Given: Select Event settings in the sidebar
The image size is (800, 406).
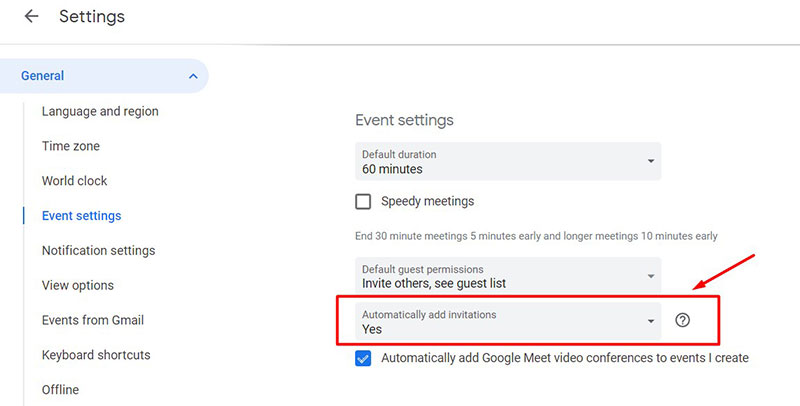Looking at the screenshot, I should (x=81, y=215).
